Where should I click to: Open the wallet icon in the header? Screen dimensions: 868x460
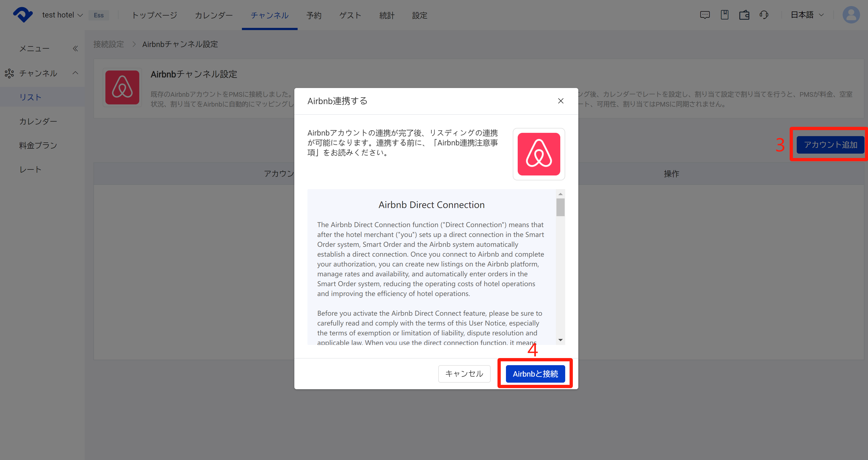[x=744, y=15]
